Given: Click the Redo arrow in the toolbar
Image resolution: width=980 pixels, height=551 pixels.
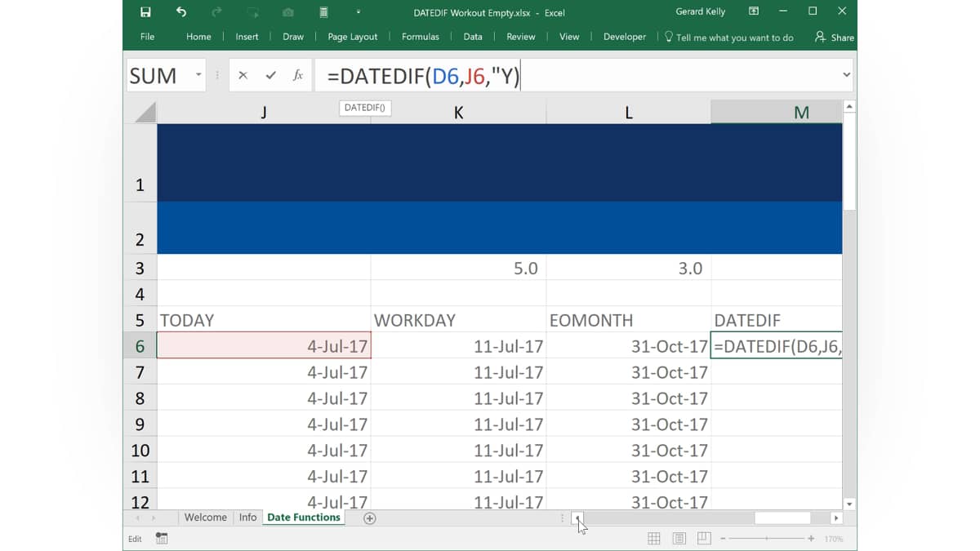Looking at the screenshot, I should [216, 12].
